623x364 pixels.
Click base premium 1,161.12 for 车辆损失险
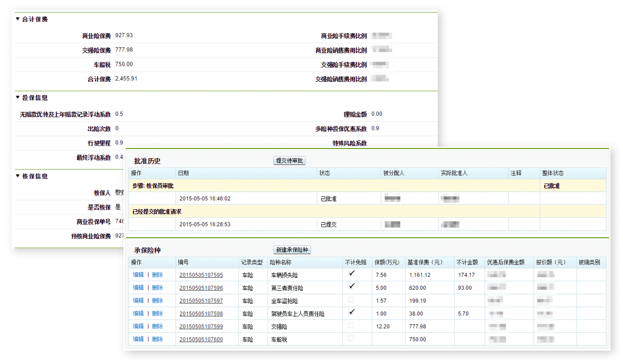click(x=420, y=275)
